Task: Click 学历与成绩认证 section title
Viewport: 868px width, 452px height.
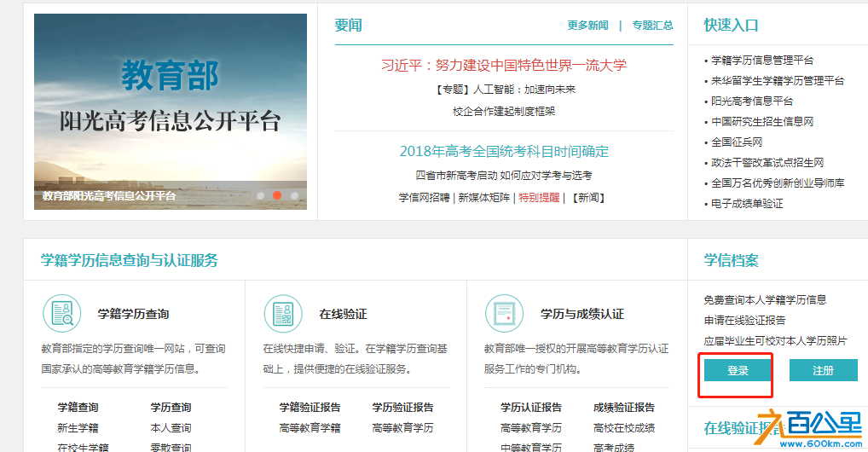Action: [x=582, y=314]
